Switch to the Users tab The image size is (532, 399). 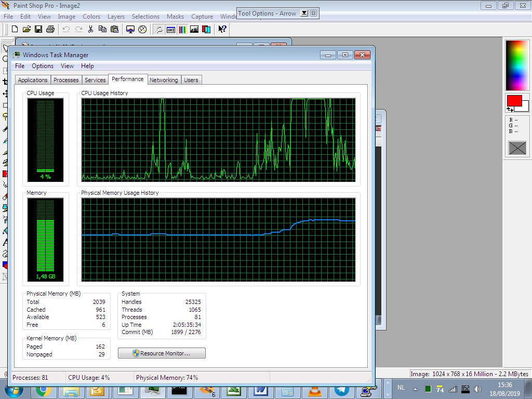(x=191, y=80)
